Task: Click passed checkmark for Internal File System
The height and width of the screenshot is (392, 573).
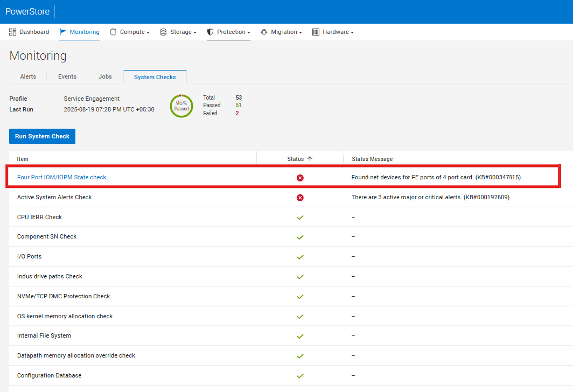Action: (x=300, y=336)
